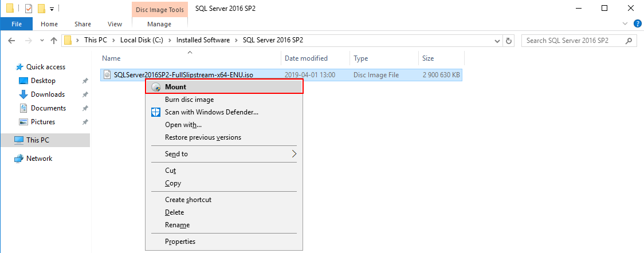Image resolution: width=644 pixels, height=253 pixels.
Task: Click New folder icon in title bar
Action: tap(41, 8)
